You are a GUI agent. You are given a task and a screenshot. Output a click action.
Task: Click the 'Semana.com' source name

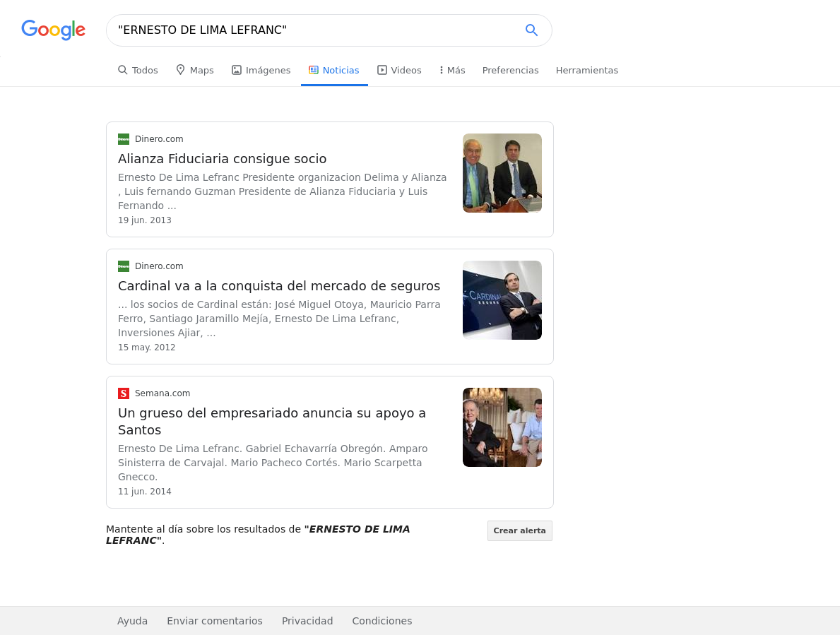click(162, 393)
